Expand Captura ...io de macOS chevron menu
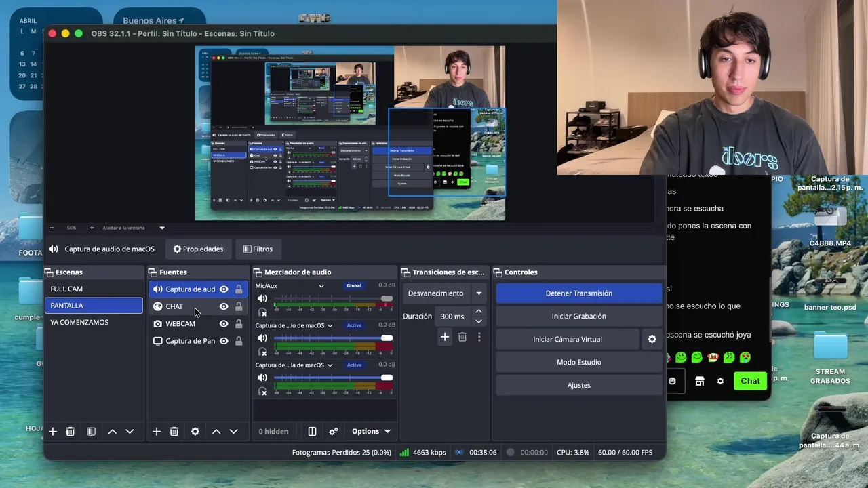The height and width of the screenshot is (488, 868). point(330,325)
